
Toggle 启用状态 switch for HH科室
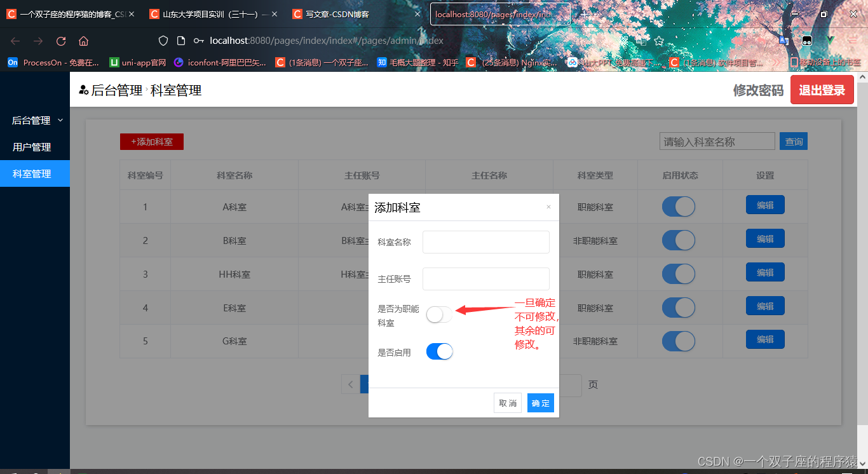(x=679, y=274)
